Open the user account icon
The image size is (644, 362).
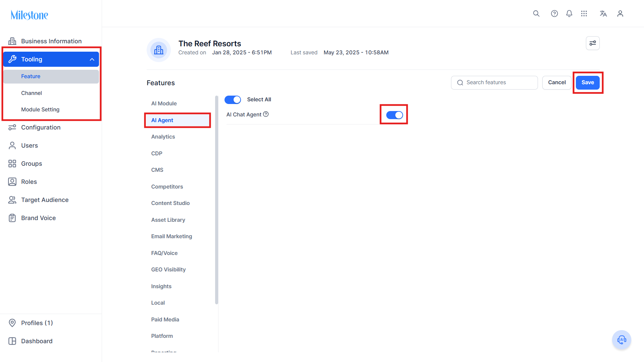[x=620, y=13]
